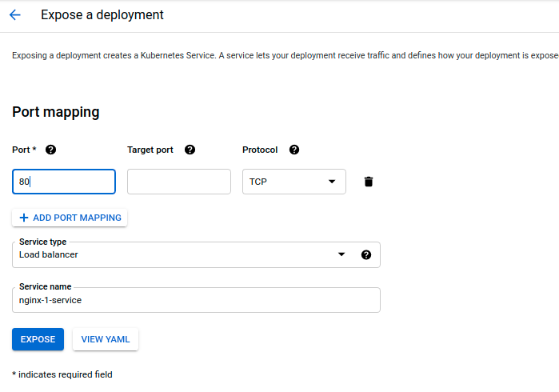
Task: Go back using the left arrow
Action: click(x=15, y=15)
